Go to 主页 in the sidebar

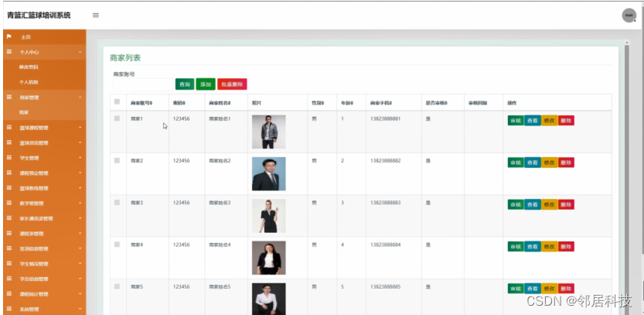26,37
